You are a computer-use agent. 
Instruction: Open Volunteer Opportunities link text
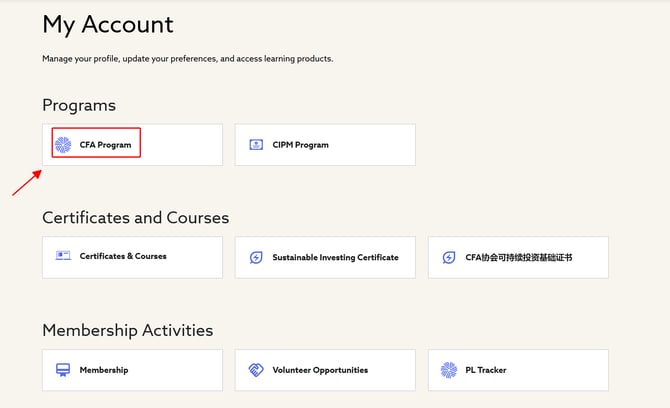point(320,370)
